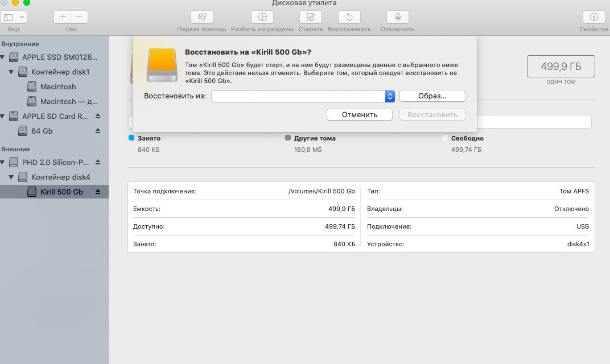
Task: Collapse the PHD 2.0 Silicon-Power triangle
Action: pyautogui.click(x=2, y=162)
